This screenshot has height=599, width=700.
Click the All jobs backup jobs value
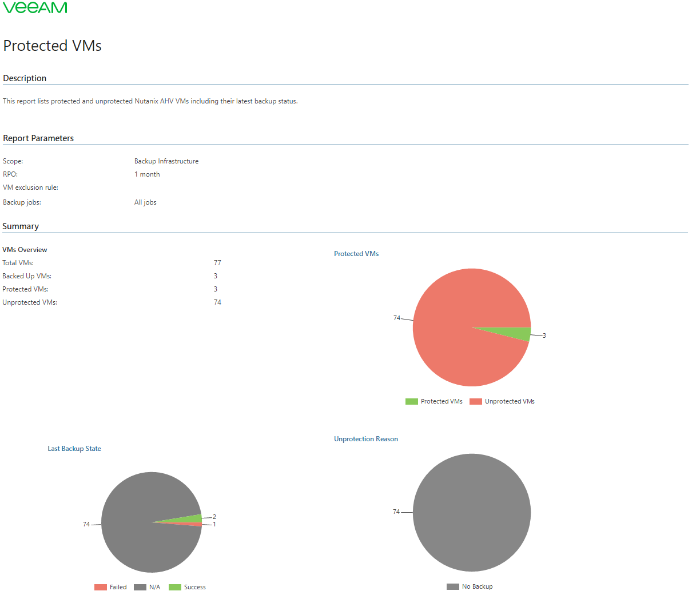[145, 202]
